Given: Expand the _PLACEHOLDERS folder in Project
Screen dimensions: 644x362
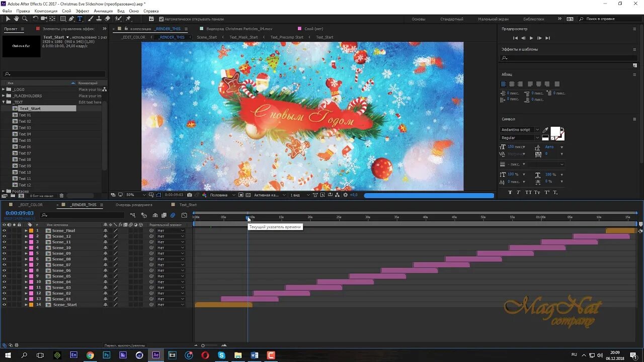Looking at the screenshot, I should (4, 96).
